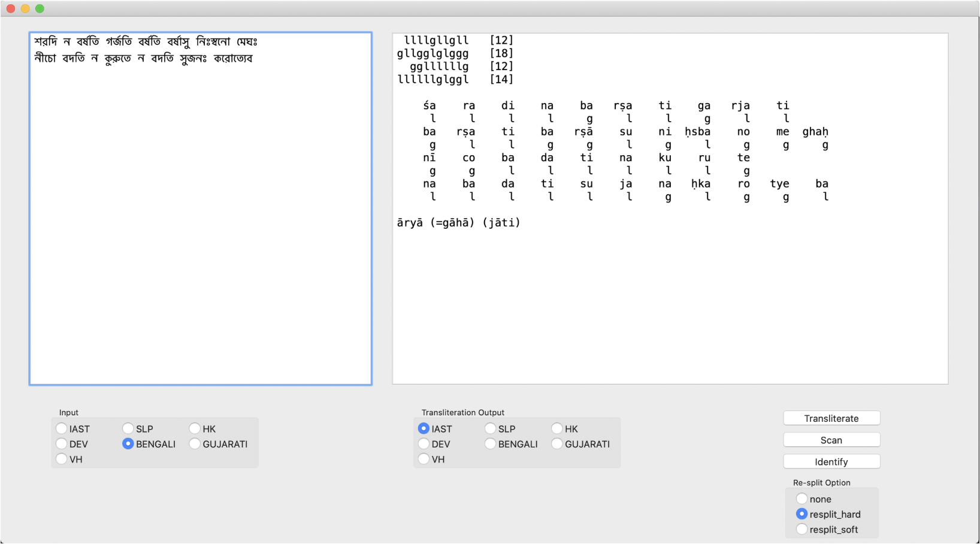
Task: Set transliteration output to DEV
Action: click(x=424, y=443)
